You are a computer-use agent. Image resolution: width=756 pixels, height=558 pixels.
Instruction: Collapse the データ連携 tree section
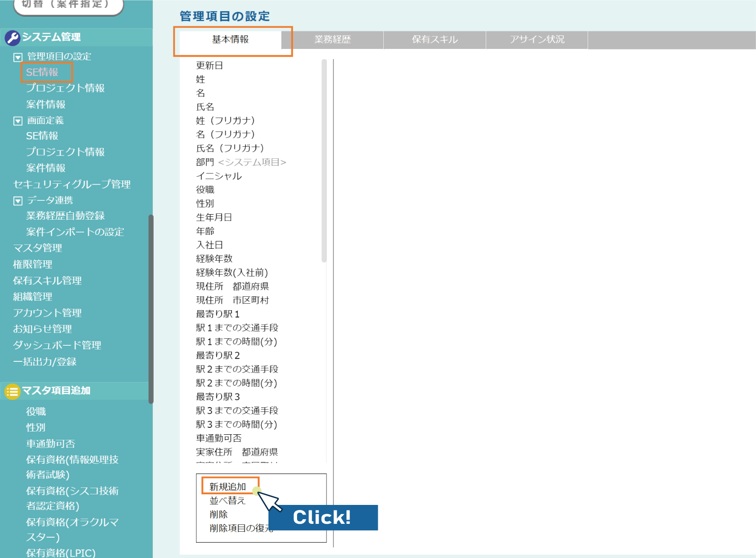point(18,201)
